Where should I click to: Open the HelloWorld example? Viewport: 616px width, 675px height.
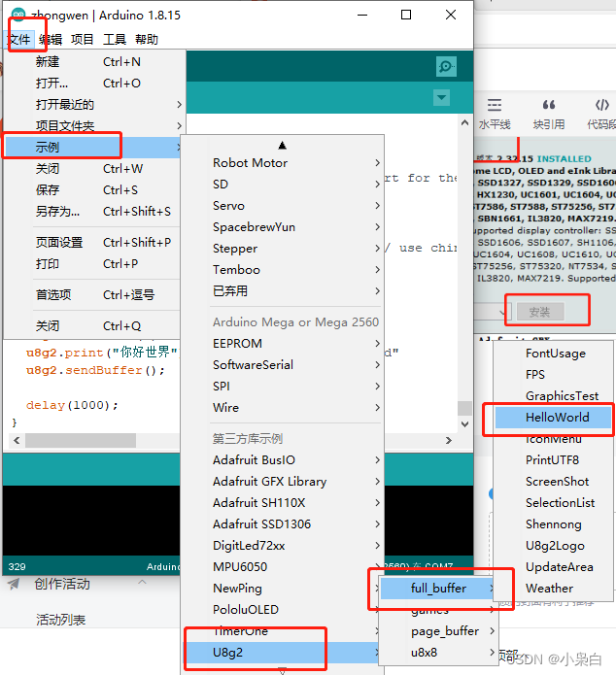553,418
